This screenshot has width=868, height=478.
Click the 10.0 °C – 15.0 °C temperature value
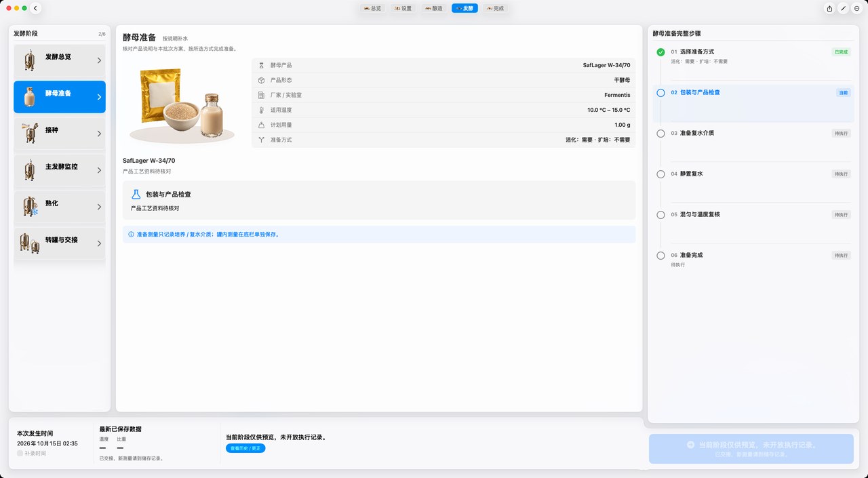click(x=608, y=110)
